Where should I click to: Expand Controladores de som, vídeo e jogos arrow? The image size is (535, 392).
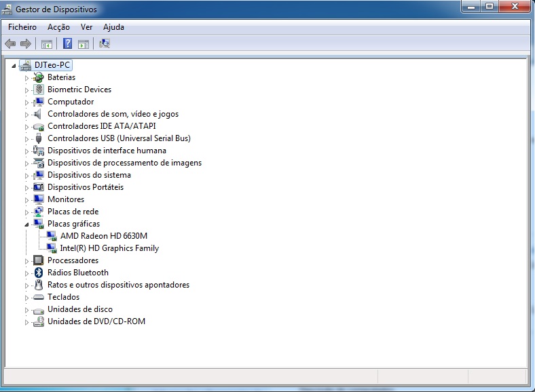26,115
